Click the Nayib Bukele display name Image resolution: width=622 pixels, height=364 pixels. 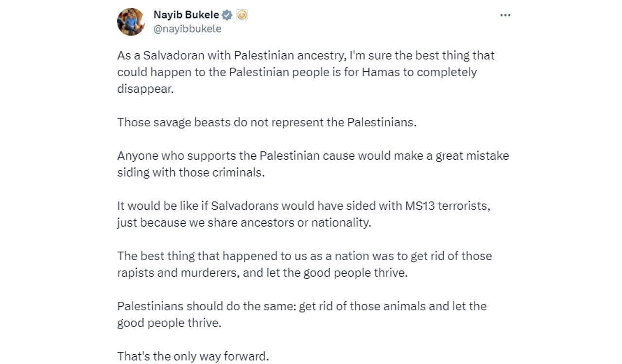click(x=185, y=15)
